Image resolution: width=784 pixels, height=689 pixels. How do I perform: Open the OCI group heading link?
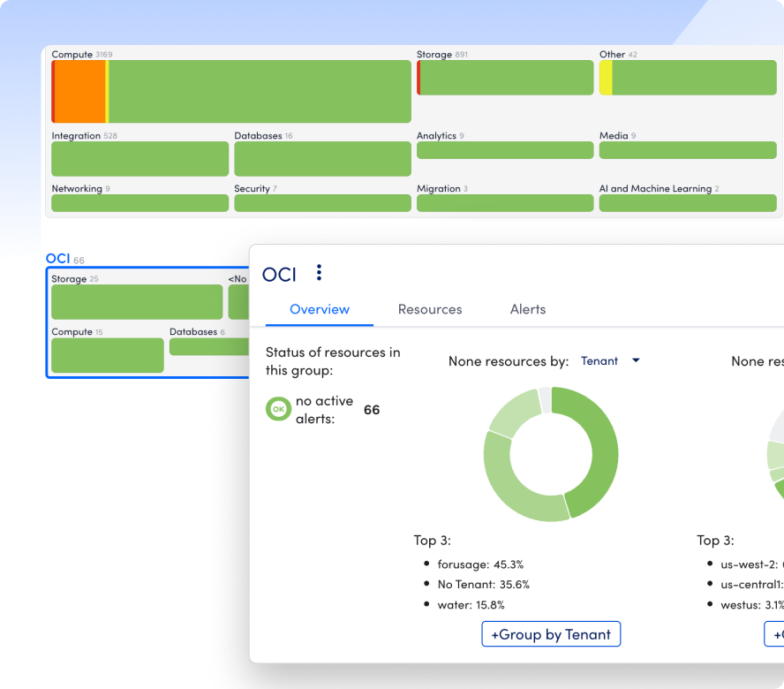tap(57, 259)
